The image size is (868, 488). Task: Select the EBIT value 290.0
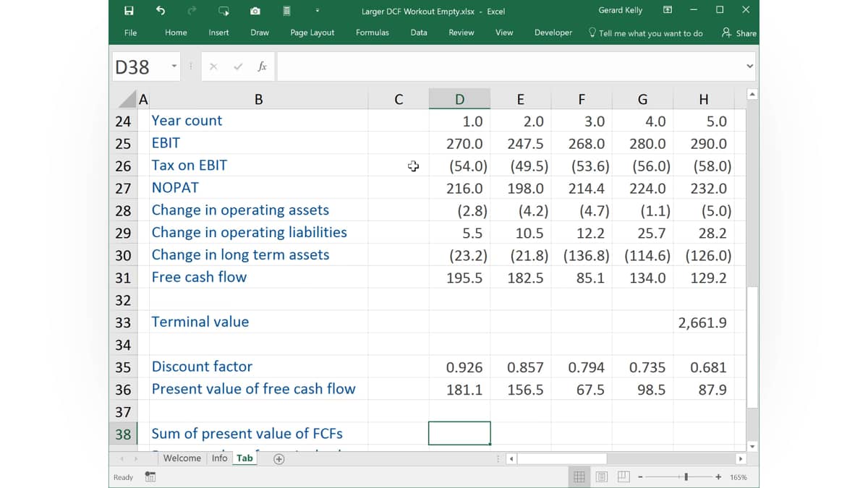coord(703,143)
